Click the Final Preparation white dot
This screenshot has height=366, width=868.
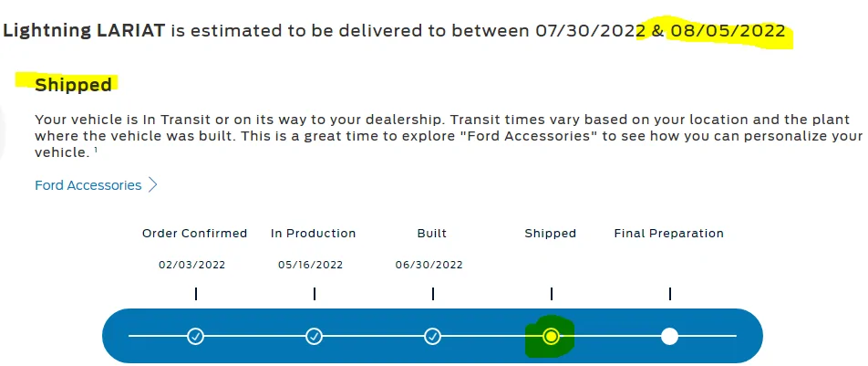pos(669,336)
